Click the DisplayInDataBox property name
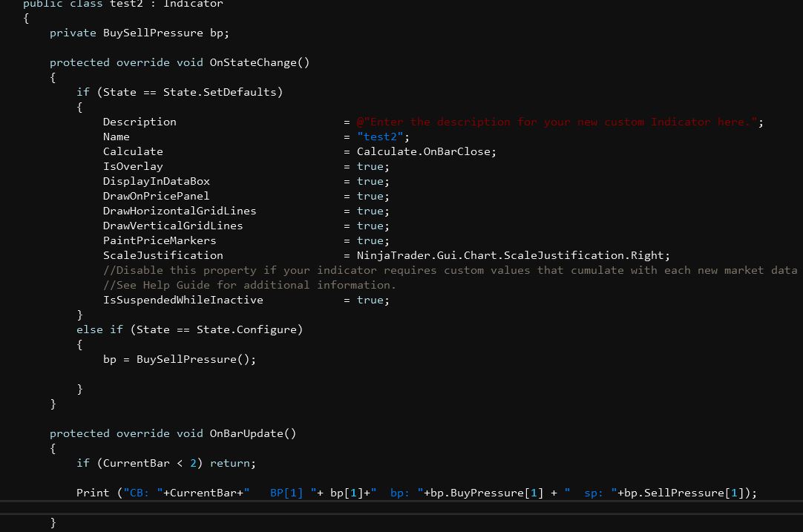Image resolution: width=803 pixels, height=532 pixels. [156, 181]
